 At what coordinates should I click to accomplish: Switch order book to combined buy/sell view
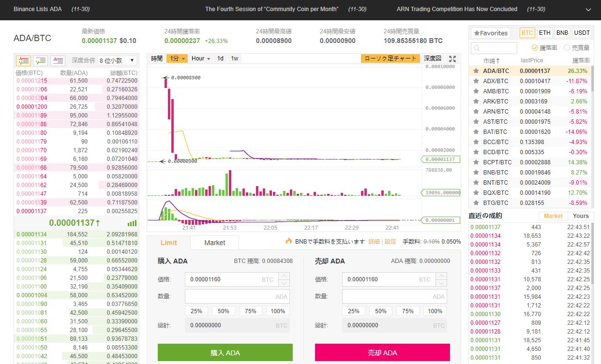click(x=23, y=60)
